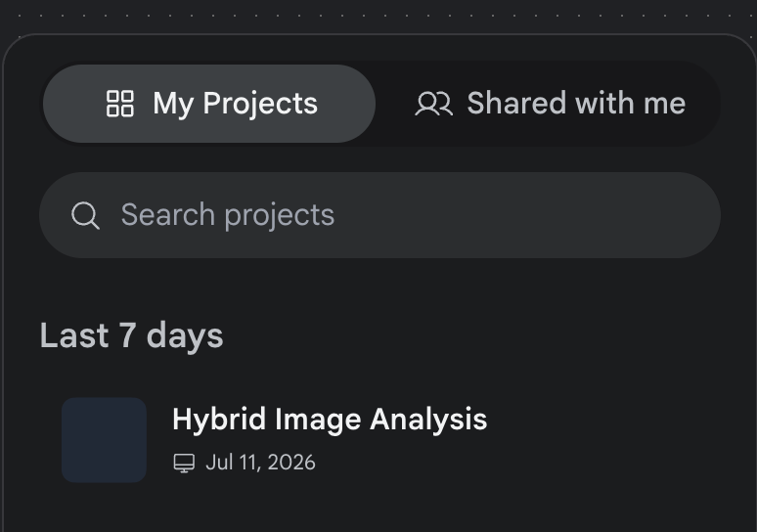Click the magnifying glass search icon
Image resolution: width=757 pixels, height=532 pixels.
(x=85, y=215)
